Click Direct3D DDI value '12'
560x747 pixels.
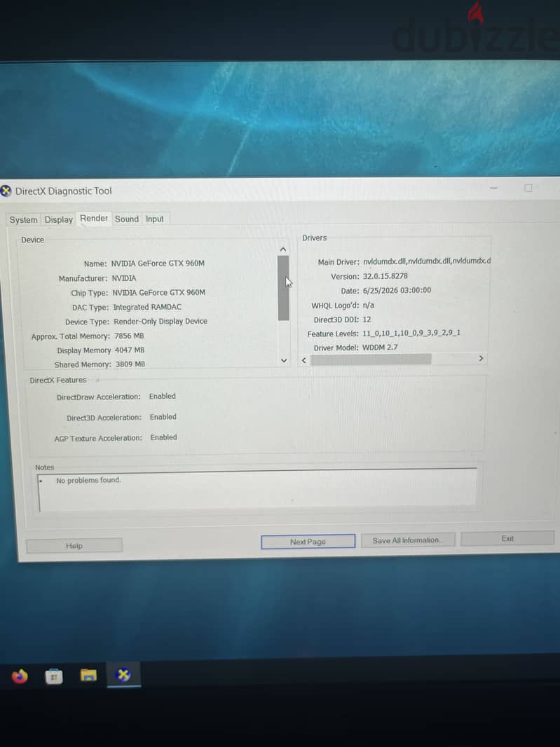[x=367, y=320]
